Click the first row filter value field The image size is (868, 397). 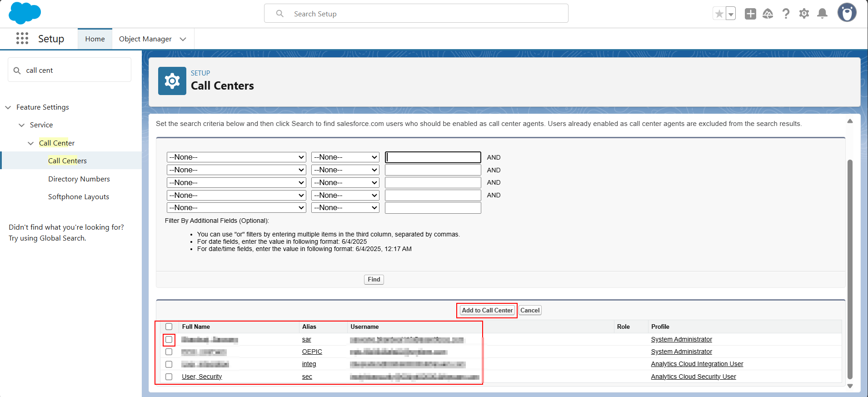click(x=433, y=157)
